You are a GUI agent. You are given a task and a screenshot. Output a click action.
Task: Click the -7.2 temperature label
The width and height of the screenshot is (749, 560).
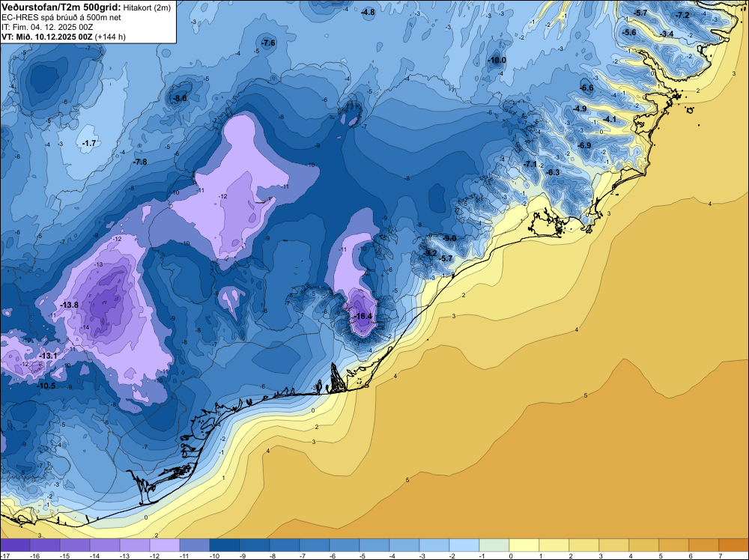tap(682, 15)
